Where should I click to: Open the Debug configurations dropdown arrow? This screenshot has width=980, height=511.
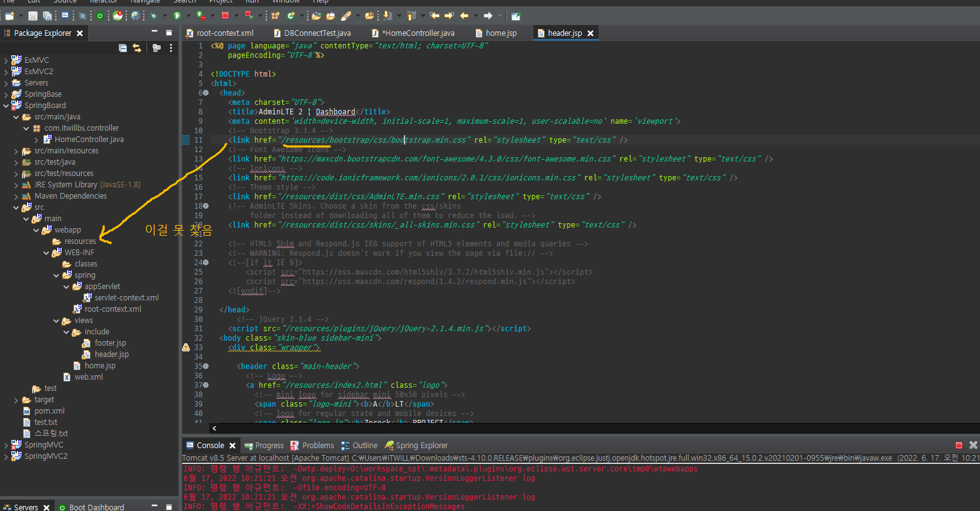[165, 16]
